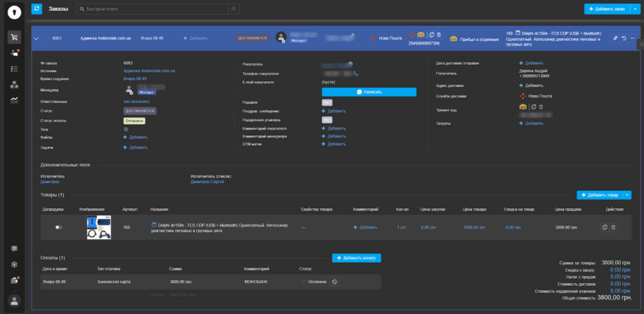644x314 pixels.
Task: Open the search filter options menu
Action: [x=234, y=9]
